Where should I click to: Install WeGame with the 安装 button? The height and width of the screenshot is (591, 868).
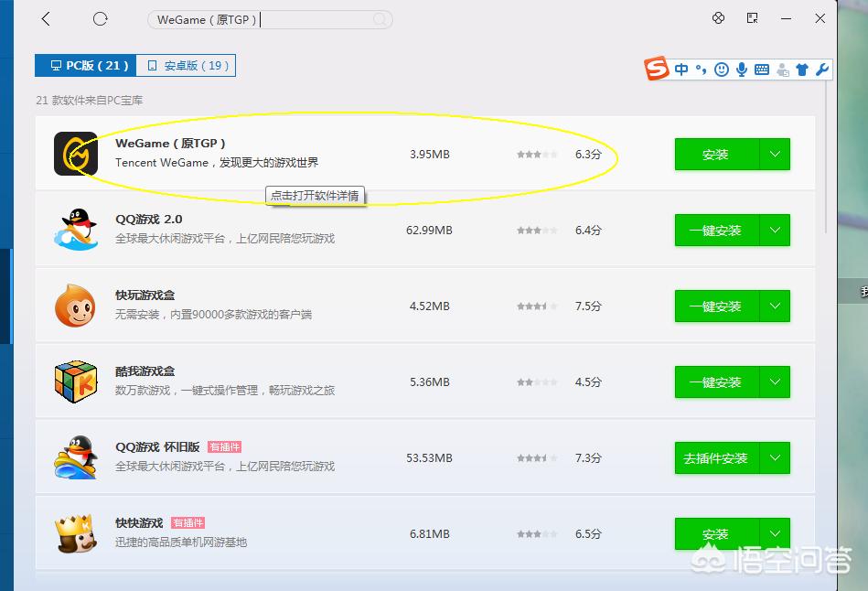[717, 154]
